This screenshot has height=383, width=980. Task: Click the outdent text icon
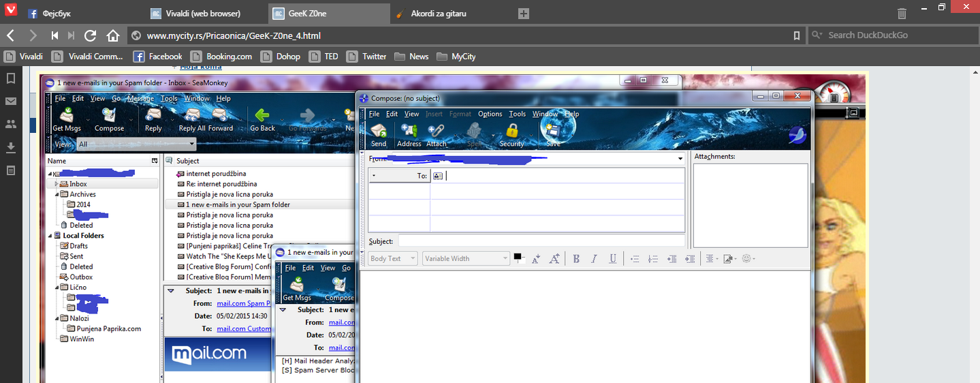(x=672, y=258)
